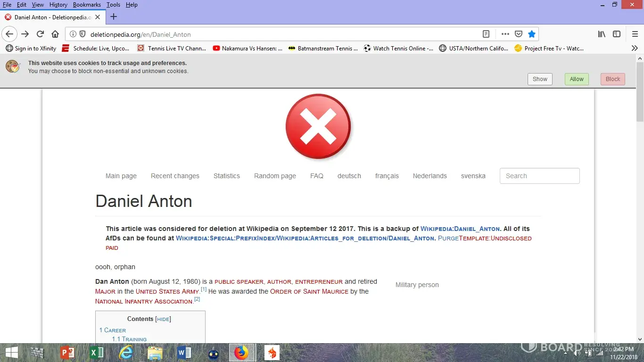Open the Library icon in toolbar
644x362 pixels.
click(602, 34)
